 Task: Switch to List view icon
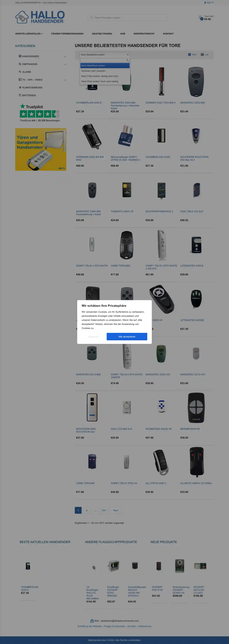point(202,54)
